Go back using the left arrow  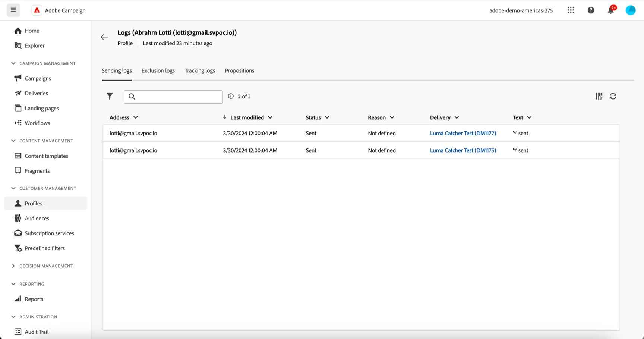point(104,37)
